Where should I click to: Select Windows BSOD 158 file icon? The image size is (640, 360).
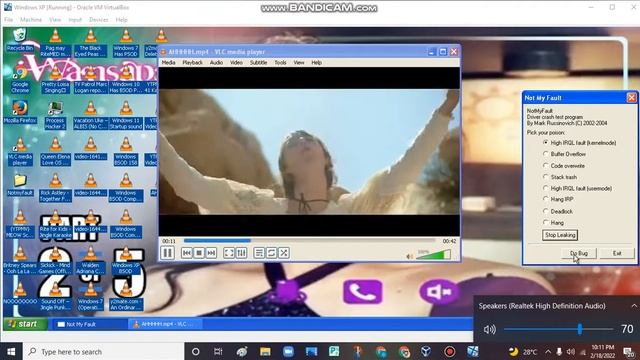coord(126,151)
